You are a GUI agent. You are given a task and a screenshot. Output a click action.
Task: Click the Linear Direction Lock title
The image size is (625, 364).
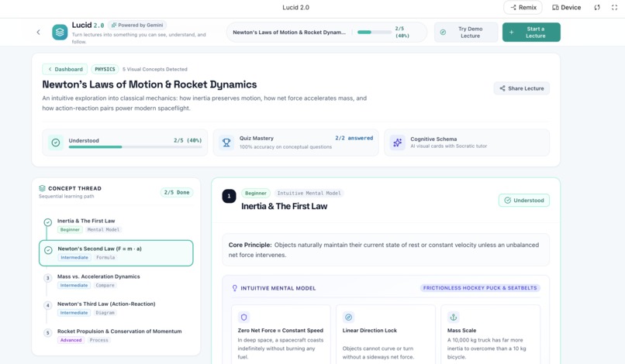[x=370, y=331]
